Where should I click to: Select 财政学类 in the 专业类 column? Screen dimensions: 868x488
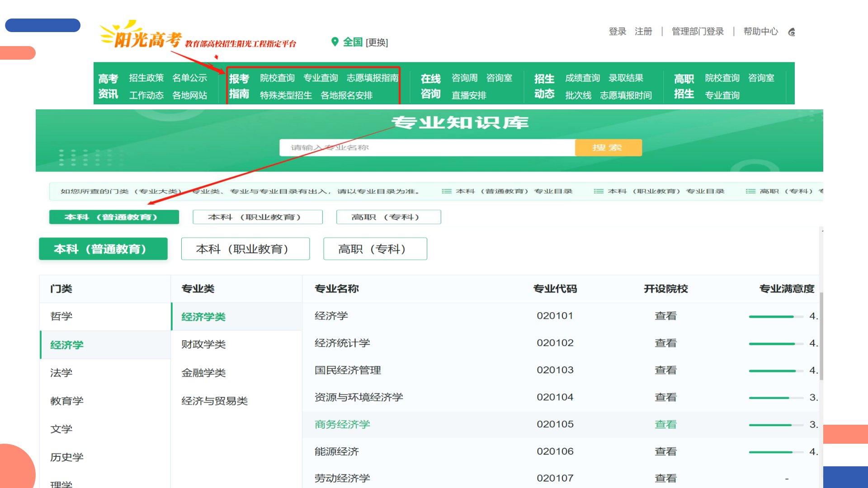point(203,344)
